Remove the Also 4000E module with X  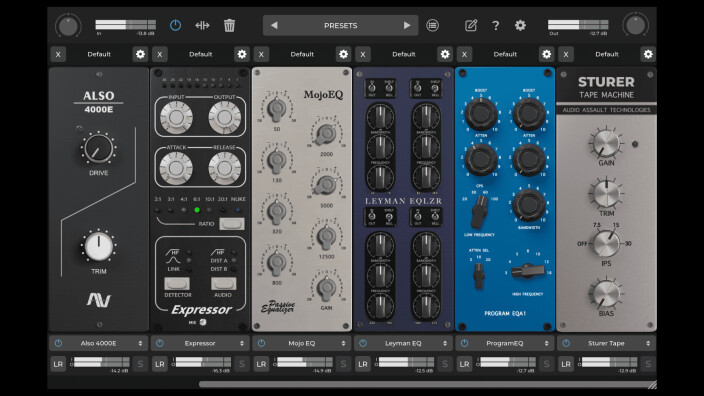pyautogui.click(x=58, y=54)
